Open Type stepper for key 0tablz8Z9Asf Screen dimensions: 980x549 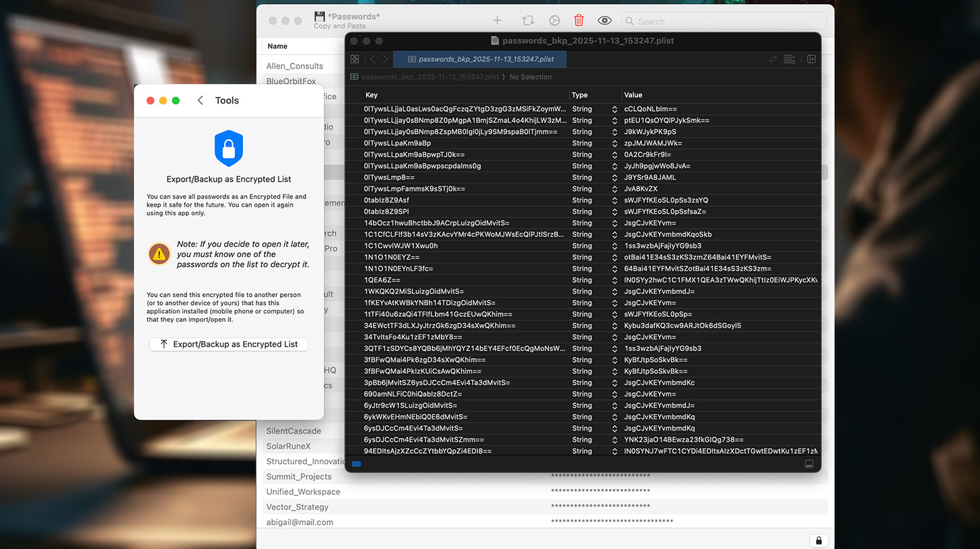(x=615, y=200)
